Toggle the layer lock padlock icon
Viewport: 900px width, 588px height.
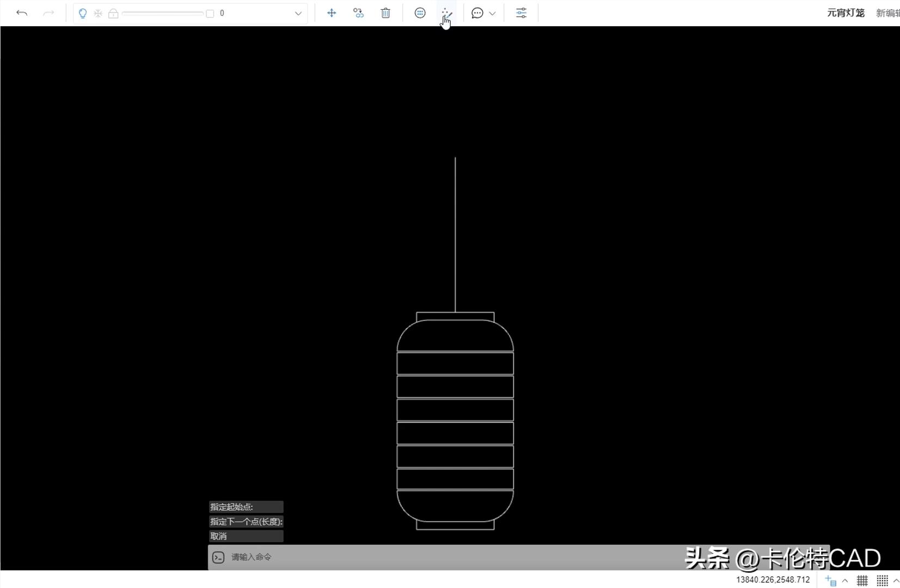[x=113, y=13]
